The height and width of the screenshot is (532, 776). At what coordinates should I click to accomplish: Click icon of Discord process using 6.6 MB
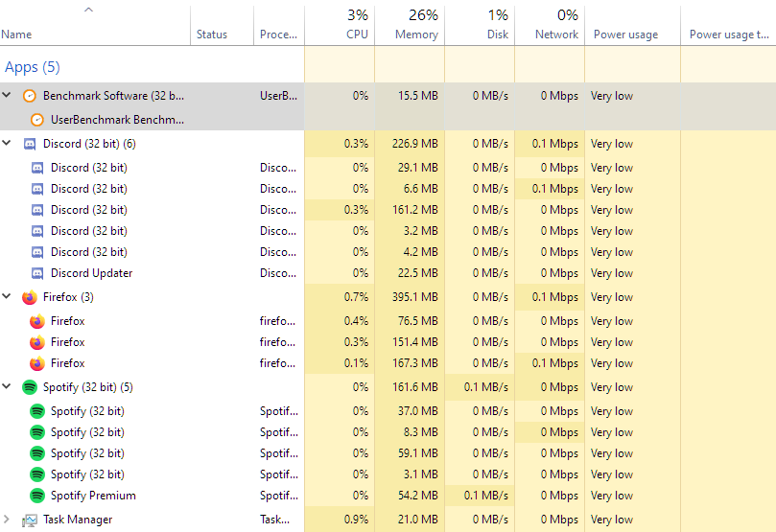pos(37,189)
